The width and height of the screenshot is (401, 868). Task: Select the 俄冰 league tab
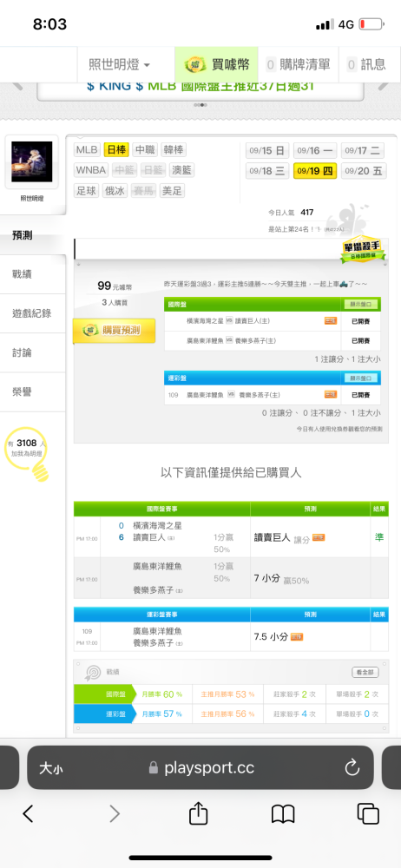(115, 191)
